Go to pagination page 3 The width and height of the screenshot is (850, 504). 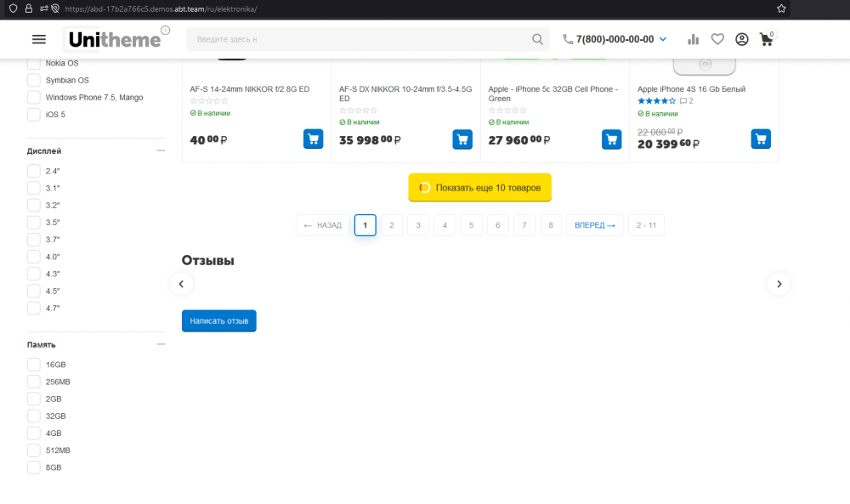click(417, 225)
